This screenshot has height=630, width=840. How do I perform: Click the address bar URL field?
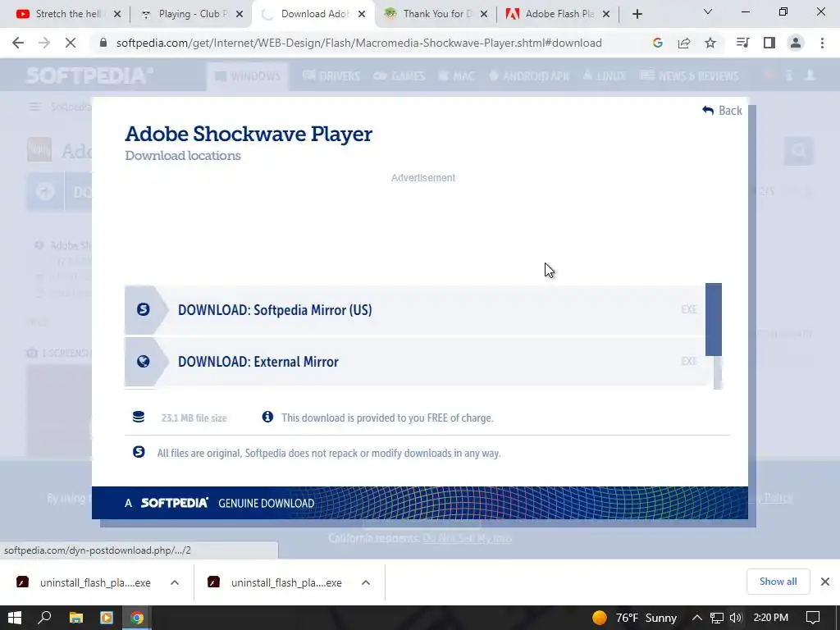[359, 43]
